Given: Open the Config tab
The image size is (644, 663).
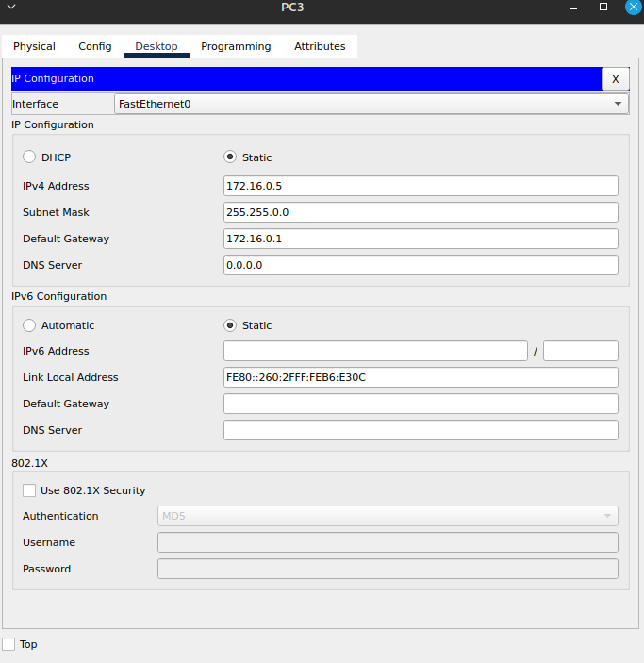Looking at the screenshot, I should point(94,46).
